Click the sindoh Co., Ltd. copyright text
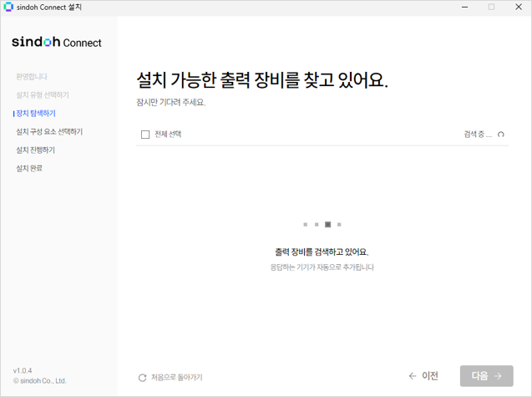 (40, 380)
